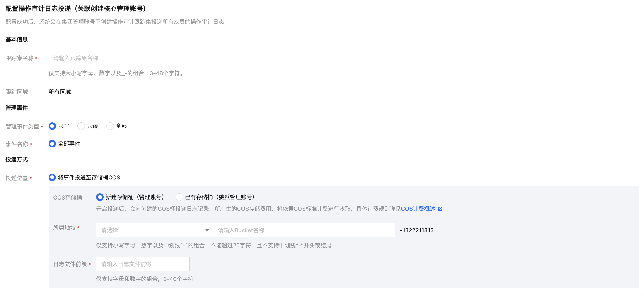Switch to 已有存储桶（委派管理账号）
The width and height of the screenshot is (644, 296).
click(x=179, y=197)
